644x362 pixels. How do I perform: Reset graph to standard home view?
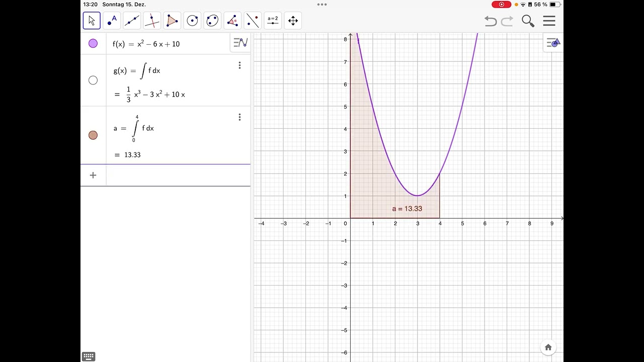(x=548, y=347)
